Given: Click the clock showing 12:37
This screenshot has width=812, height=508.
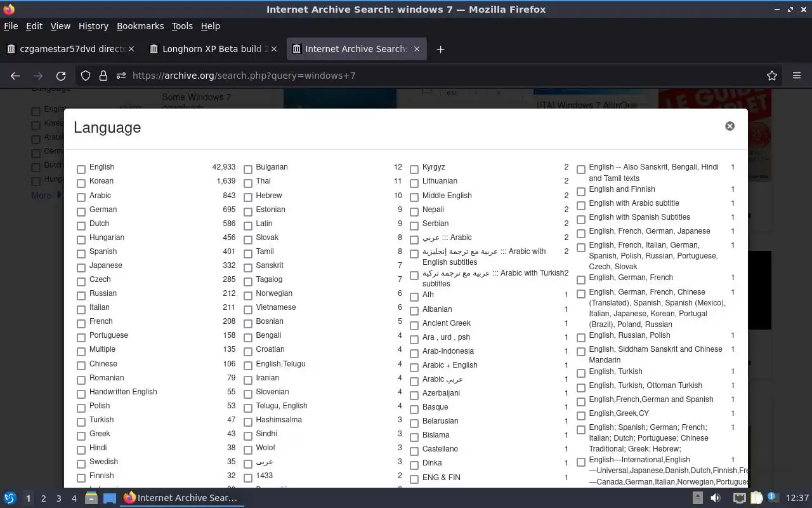Looking at the screenshot, I should coord(797,498).
